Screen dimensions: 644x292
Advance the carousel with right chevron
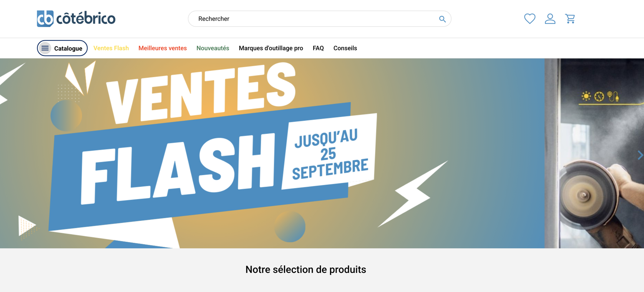(x=640, y=155)
